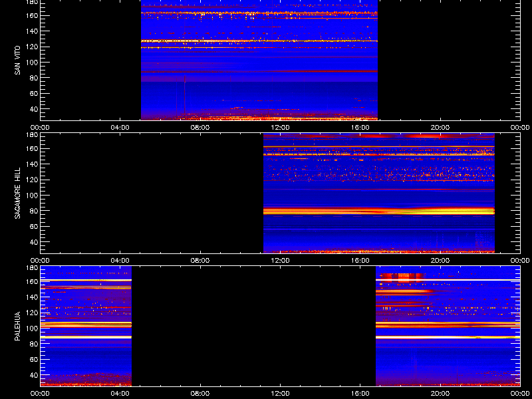Select the 60 tick on San Vito axis
The width and height of the screenshot is (532, 399).
tap(34, 94)
